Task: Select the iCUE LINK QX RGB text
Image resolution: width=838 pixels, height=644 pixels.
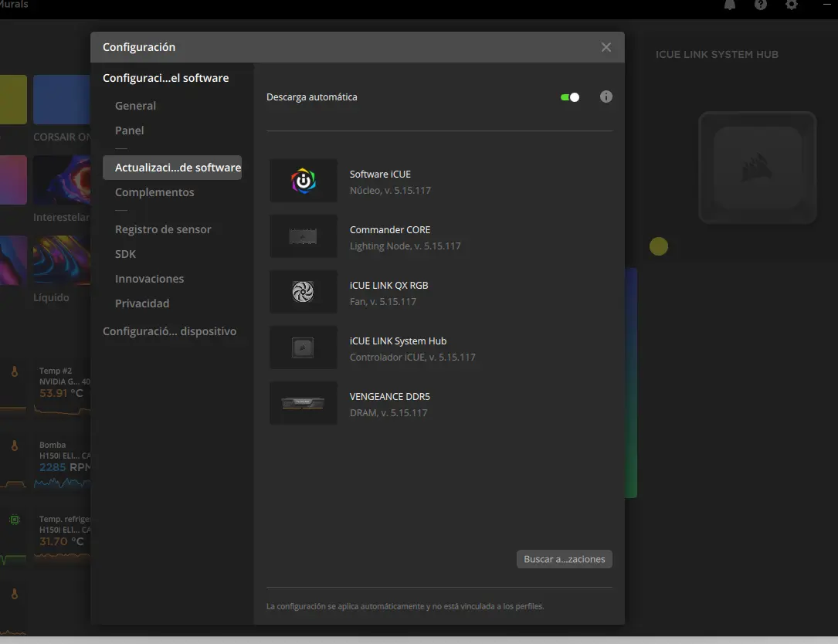Action: coord(388,286)
